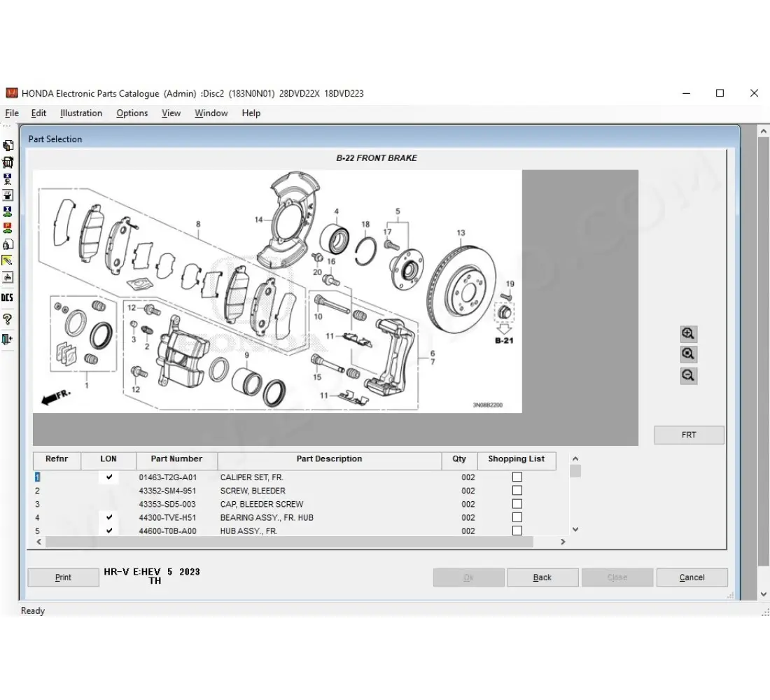Click the stacked documents icon in left toolbar

8,146
